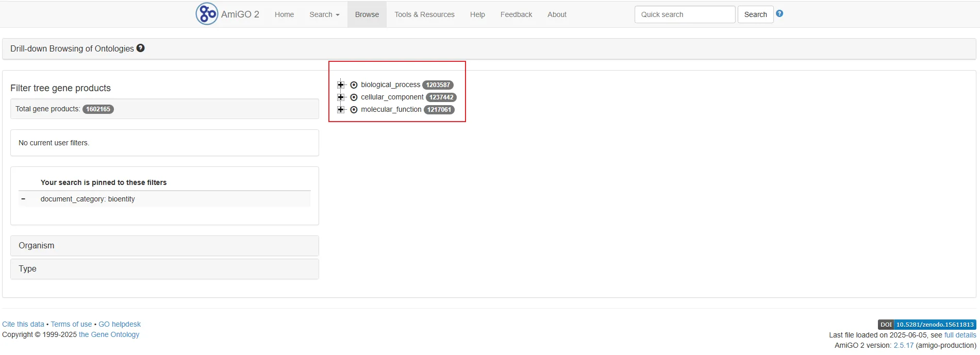Viewport: 980px width, 355px height.
Task: Open the Search dropdown menu
Action: pos(324,14)
